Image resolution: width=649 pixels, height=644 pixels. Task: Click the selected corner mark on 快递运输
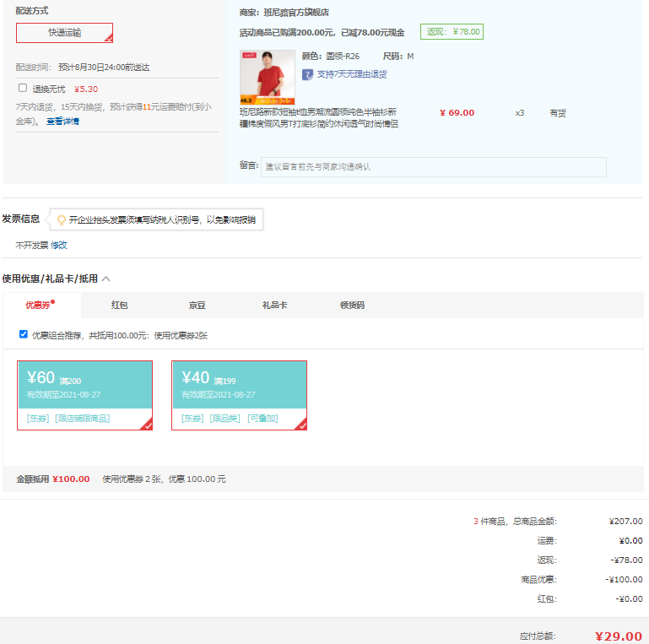(108, 39)
